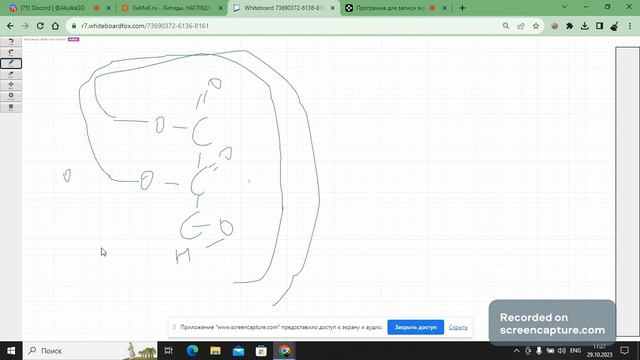Click the broom cleaner extension icon
The height and width of the screenshot is (360, 640).
point(614,26)
